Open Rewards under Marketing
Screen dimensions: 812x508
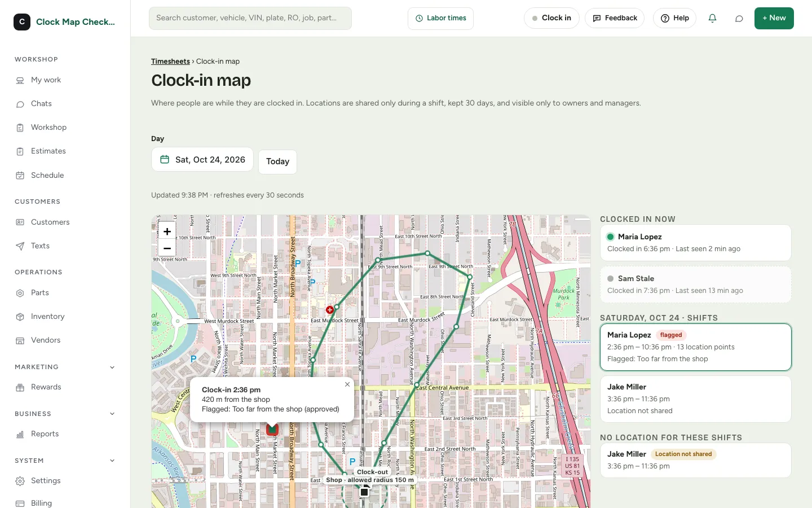(x=65, y=387)
